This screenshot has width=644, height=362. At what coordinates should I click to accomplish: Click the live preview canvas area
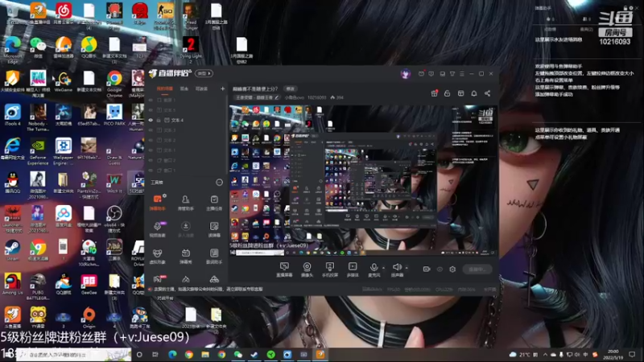363,180
